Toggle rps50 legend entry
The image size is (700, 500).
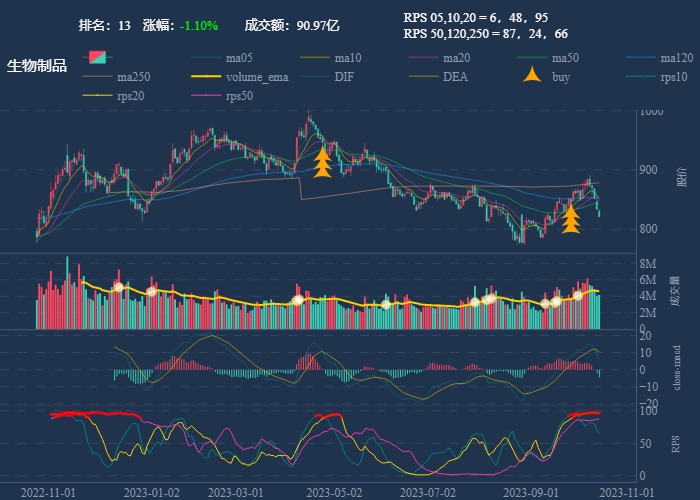(x=222, y=96)
